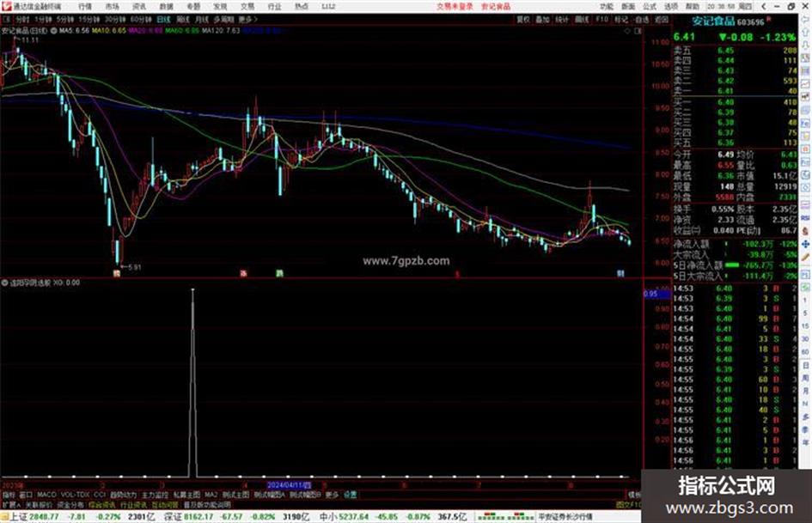Click the sidebar pencil drawing icon

pos(805,257)
